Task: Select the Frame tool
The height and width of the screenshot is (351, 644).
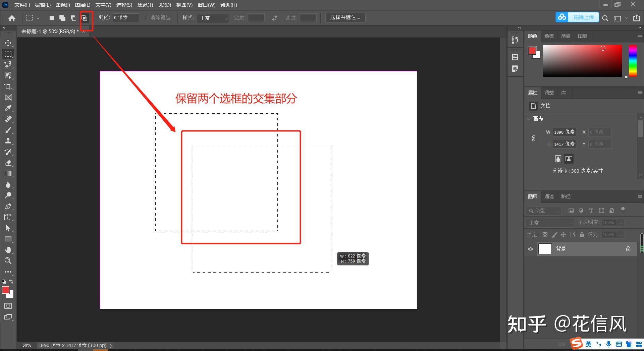Action: [x=8, y=97]
